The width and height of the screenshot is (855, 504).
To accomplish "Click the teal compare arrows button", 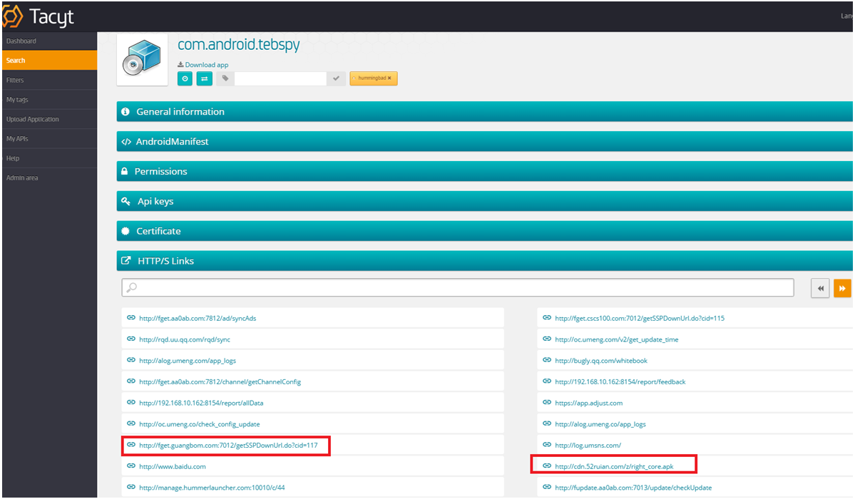I will (205, 79).
